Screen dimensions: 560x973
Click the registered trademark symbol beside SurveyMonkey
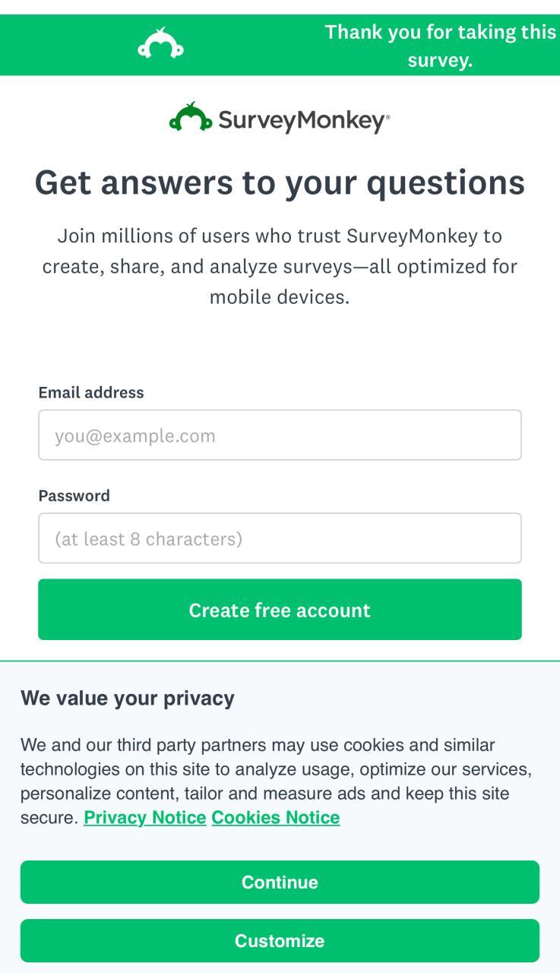pyautogui.click(x=388, y=118)
